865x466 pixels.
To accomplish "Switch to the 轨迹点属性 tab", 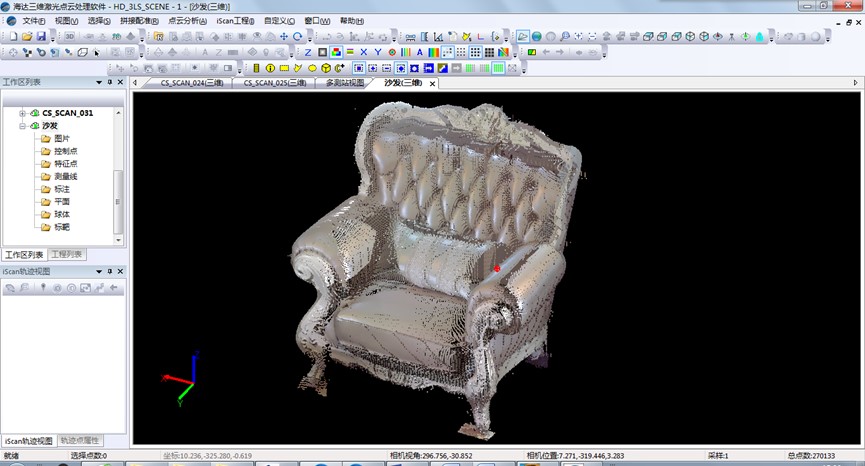I will [x=78, y=440].
